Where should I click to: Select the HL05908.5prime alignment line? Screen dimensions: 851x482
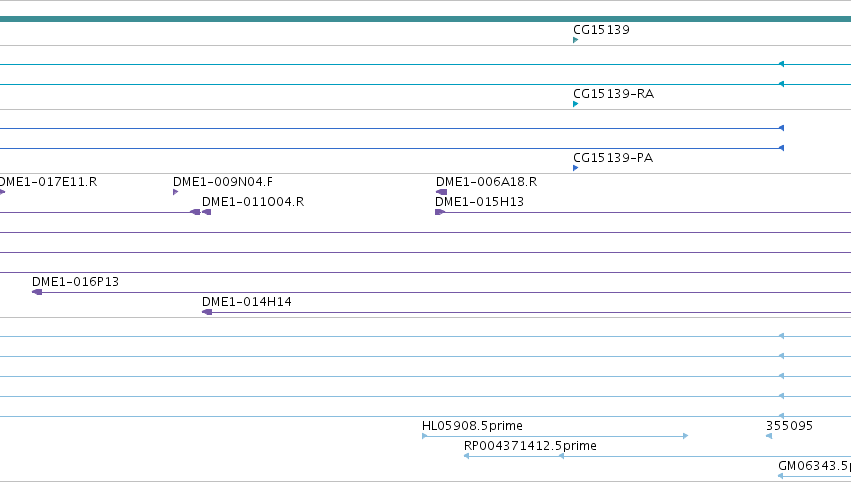(555, 436)
